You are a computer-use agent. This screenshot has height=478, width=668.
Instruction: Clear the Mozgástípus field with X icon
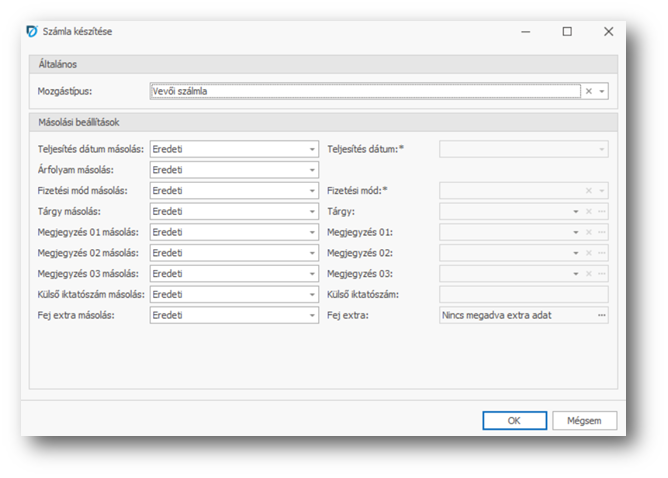point(589,91)
